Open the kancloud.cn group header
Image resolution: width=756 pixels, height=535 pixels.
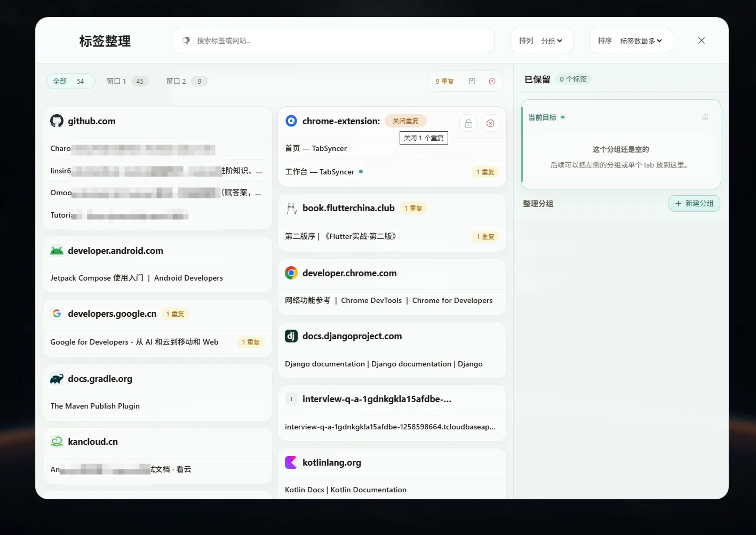tap(157, 442)
